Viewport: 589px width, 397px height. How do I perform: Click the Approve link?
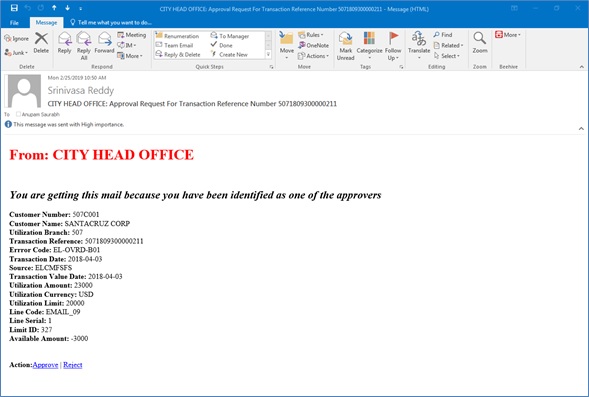click(x=45, y=365)
